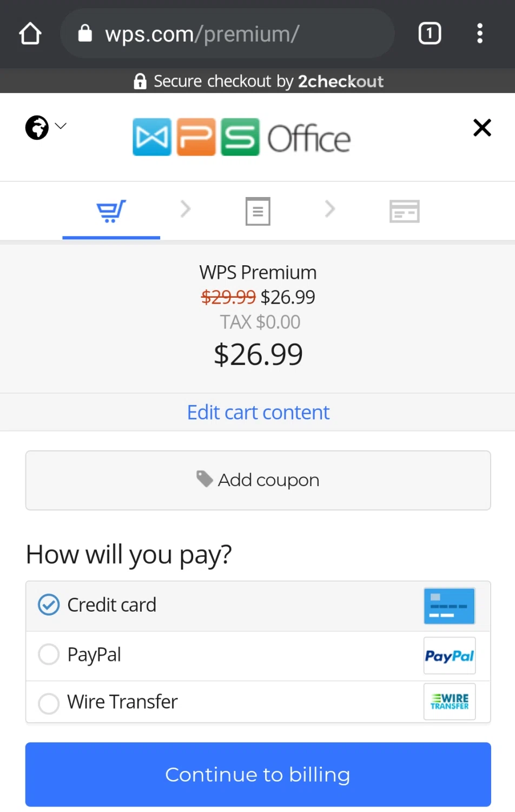Click the blue credit card icon
Viewport: 515px width, 812px height.
tap(449, 606)
